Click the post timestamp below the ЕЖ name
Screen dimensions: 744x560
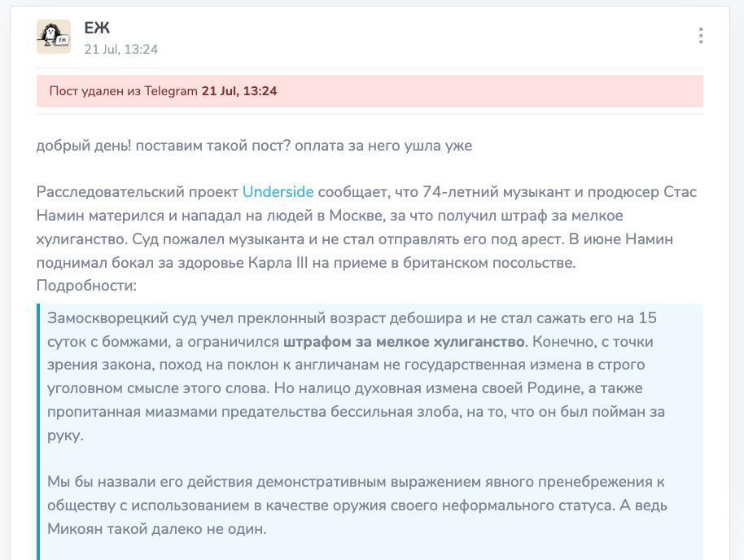(x=121, y=50)
